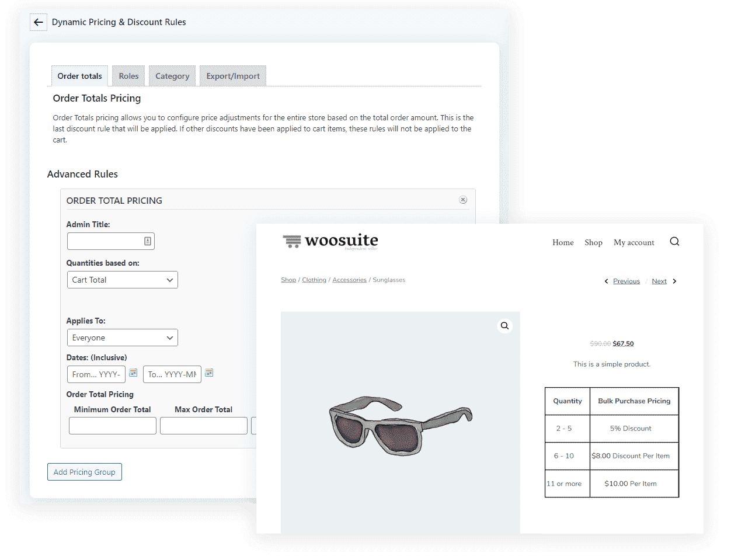Viewport: 738px width, 560px height.
Task: Click the back arrow beside Dynamic Pricing title
Action: [39, 22]
